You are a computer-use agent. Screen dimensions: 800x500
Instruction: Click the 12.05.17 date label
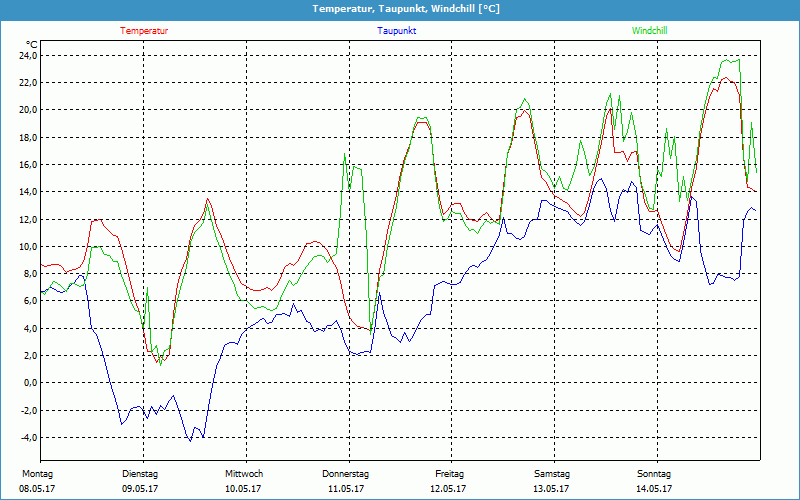(448, 489)
